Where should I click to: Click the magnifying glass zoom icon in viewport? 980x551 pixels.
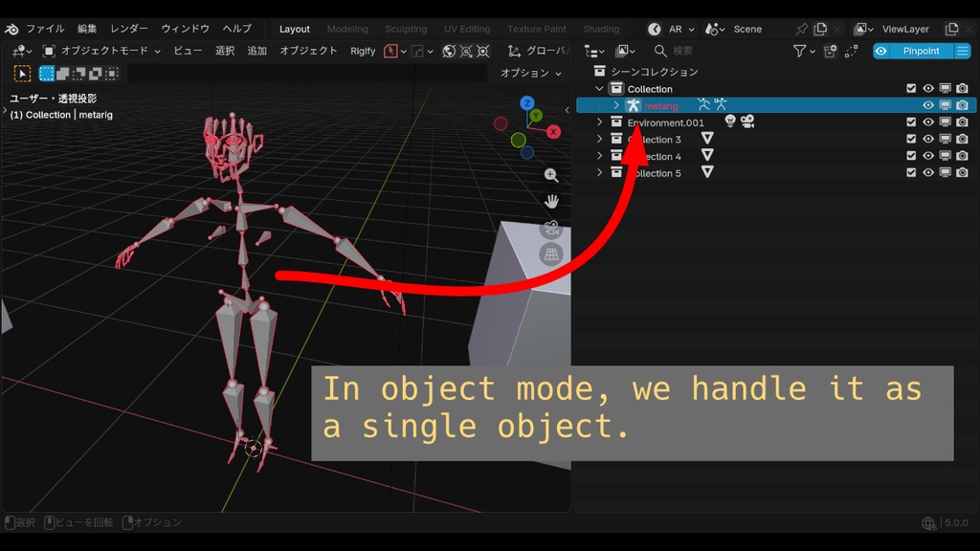click(x=551, y=176)
